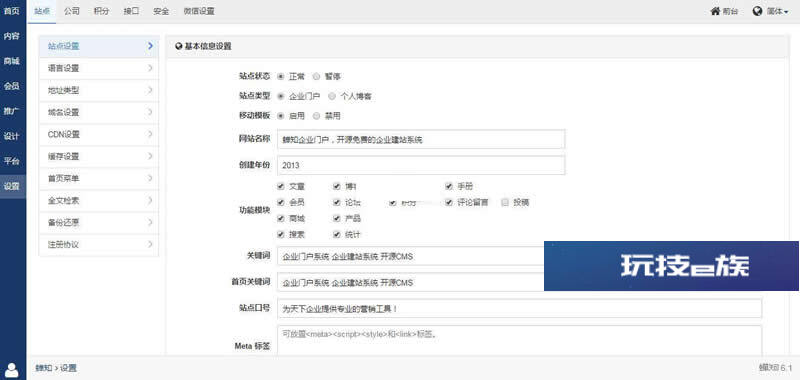Set 站点状态 to 暂停

pyautogui.click(x=316, y=77)
